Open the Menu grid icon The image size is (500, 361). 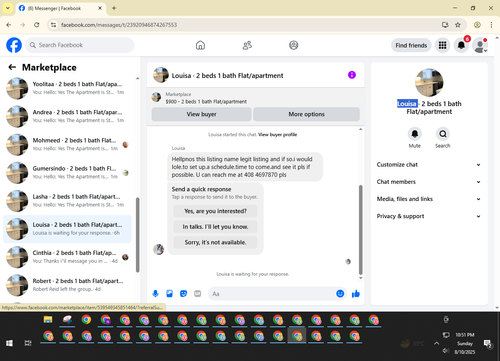point(442,45)
